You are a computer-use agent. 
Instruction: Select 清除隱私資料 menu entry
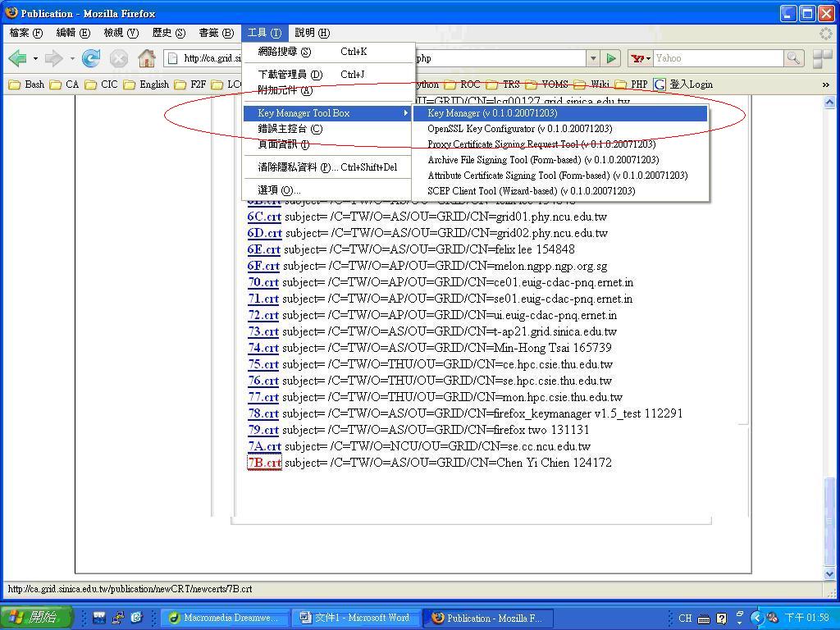click(x=328, y=167)
